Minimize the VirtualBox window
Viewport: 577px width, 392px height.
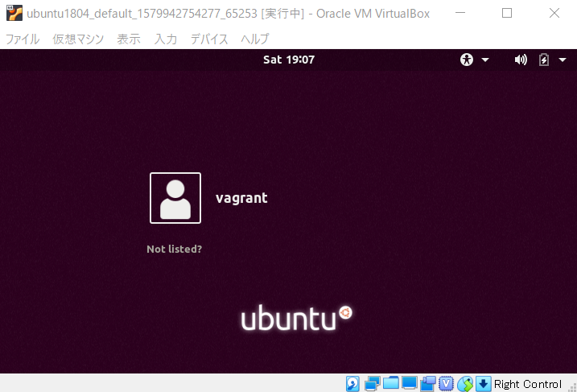(x=460, y=13)
